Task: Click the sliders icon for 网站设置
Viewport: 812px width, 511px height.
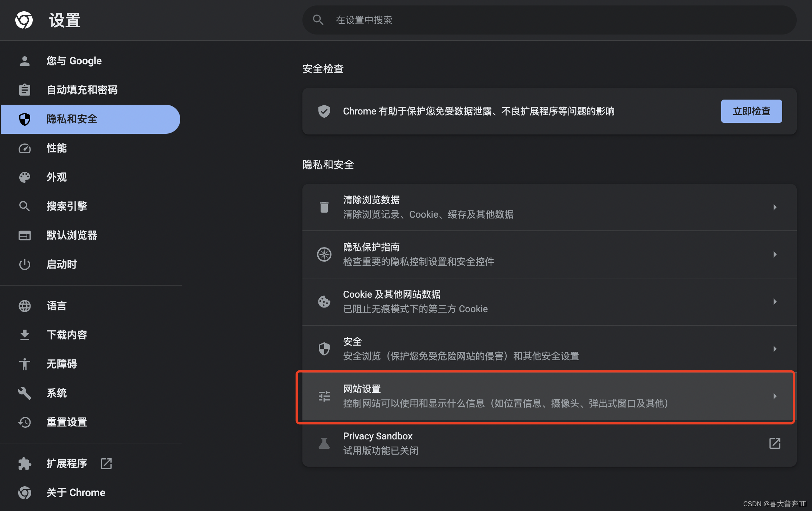Action: click(324, 396)
